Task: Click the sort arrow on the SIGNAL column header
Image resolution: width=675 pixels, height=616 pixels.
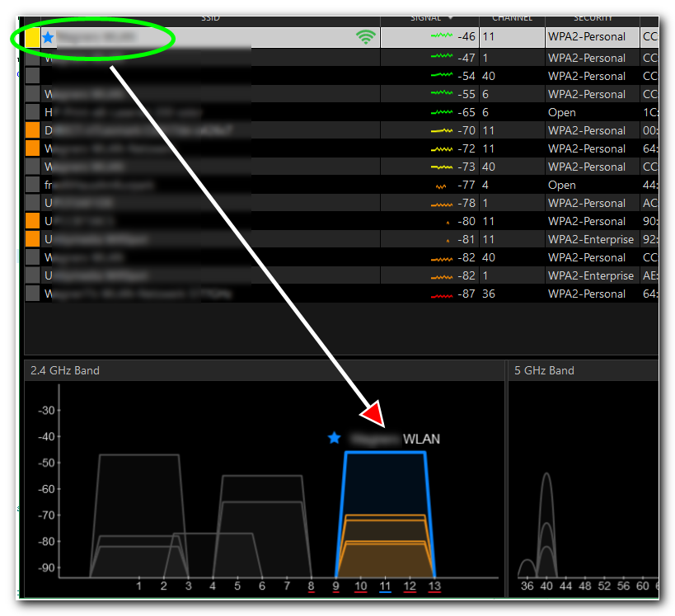Action: (451, 18)
